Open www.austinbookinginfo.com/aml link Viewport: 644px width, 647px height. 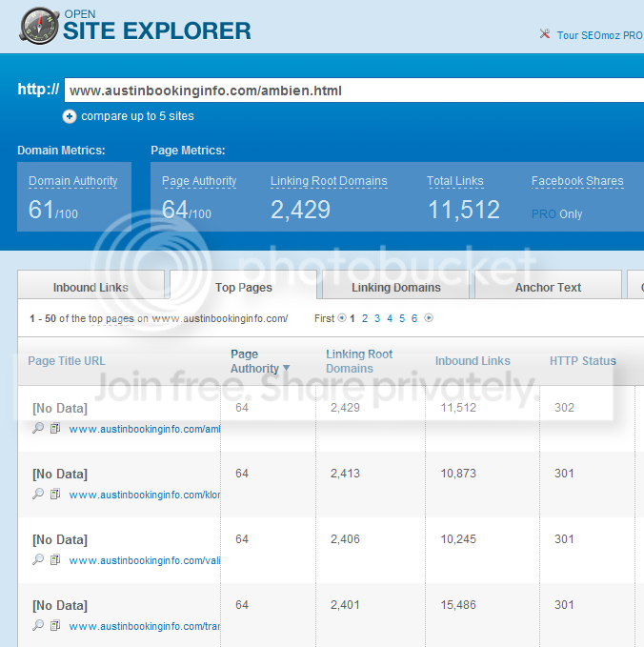click(145, 429)
